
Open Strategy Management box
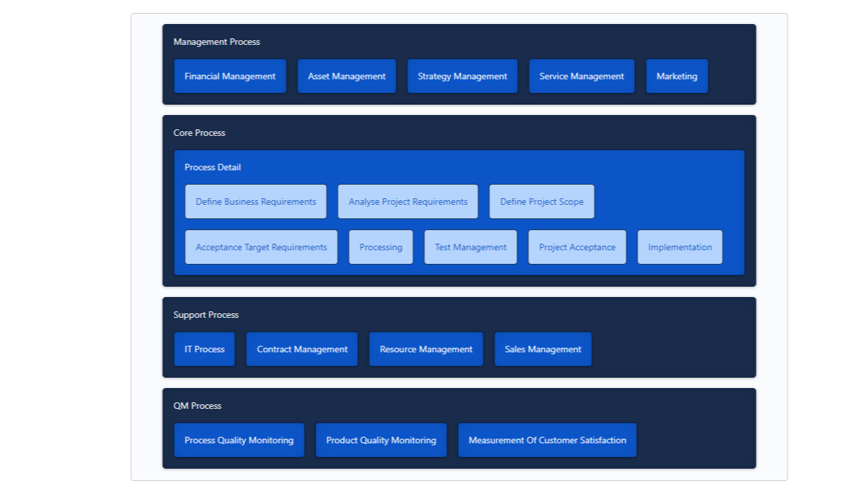tap(462, 76)
